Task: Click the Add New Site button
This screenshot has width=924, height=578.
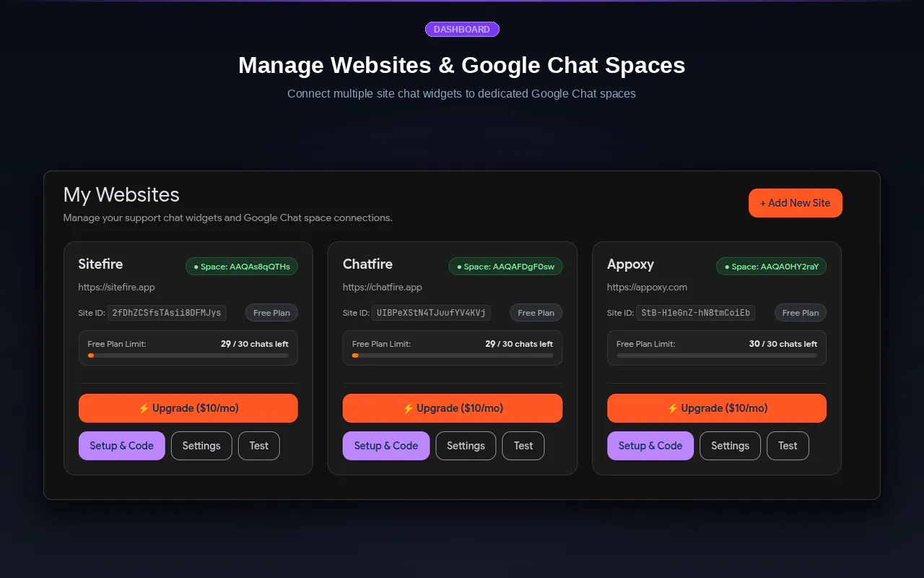Action: tap(795, 203)
